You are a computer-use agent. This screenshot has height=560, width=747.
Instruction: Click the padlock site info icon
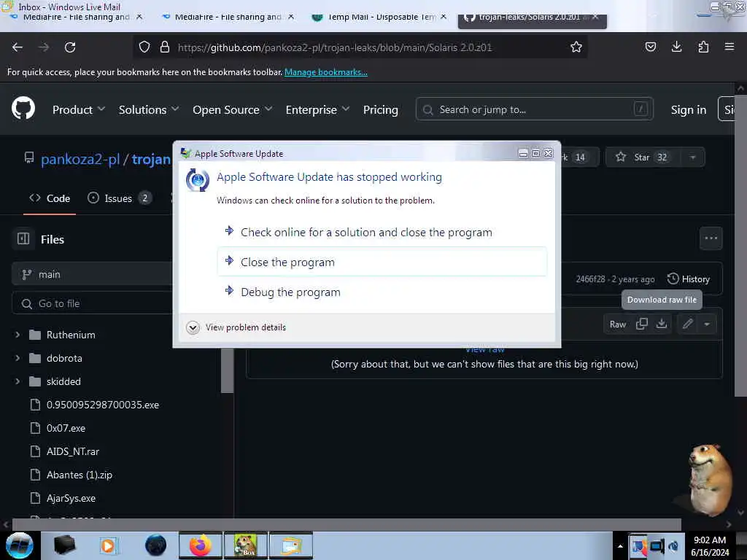point(165,47)
